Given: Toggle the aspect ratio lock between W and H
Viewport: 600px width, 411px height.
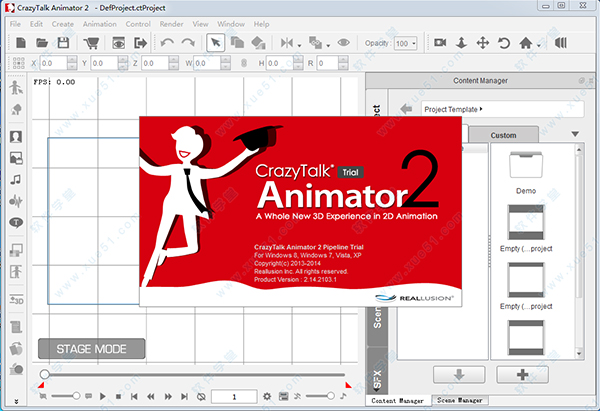Looking at the screenshot, I should coord(244,63).
